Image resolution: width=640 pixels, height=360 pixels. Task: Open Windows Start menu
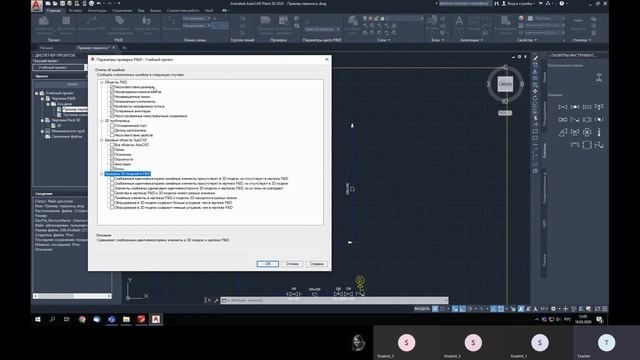(x=38, y=319)
